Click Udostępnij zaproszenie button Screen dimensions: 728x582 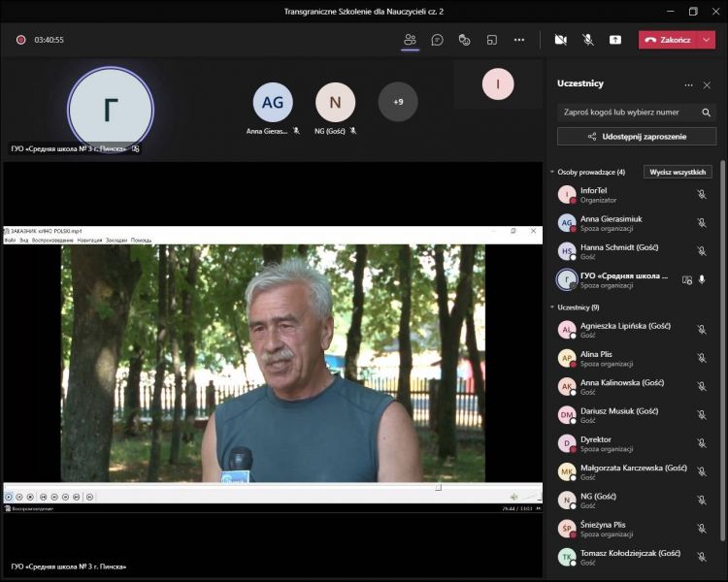(x=637, y=137)
